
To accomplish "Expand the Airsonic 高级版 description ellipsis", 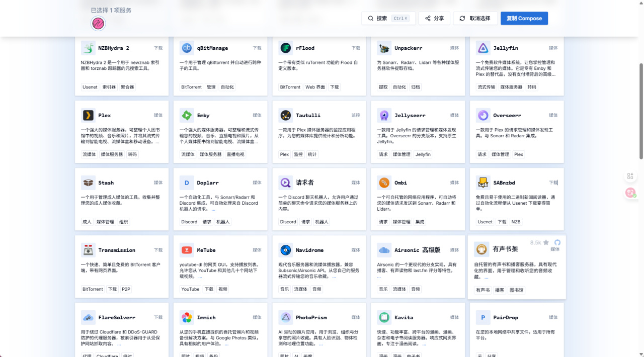I will [380, 277].
